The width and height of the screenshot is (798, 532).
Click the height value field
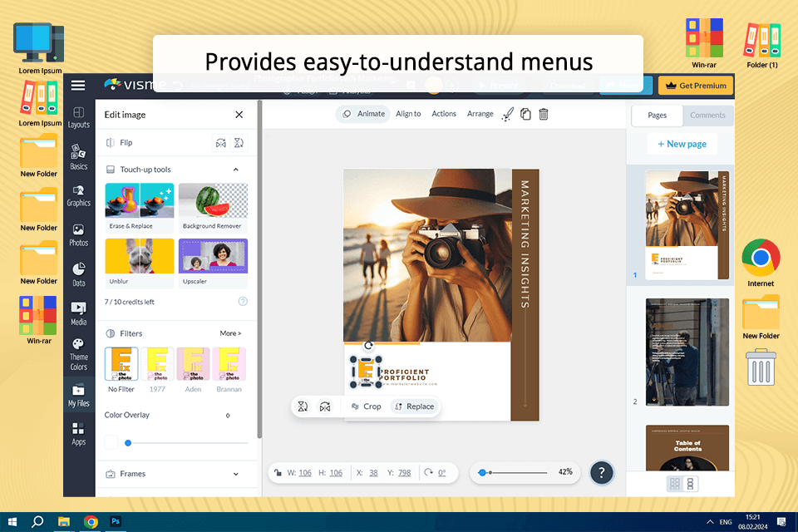coord(336,473)
